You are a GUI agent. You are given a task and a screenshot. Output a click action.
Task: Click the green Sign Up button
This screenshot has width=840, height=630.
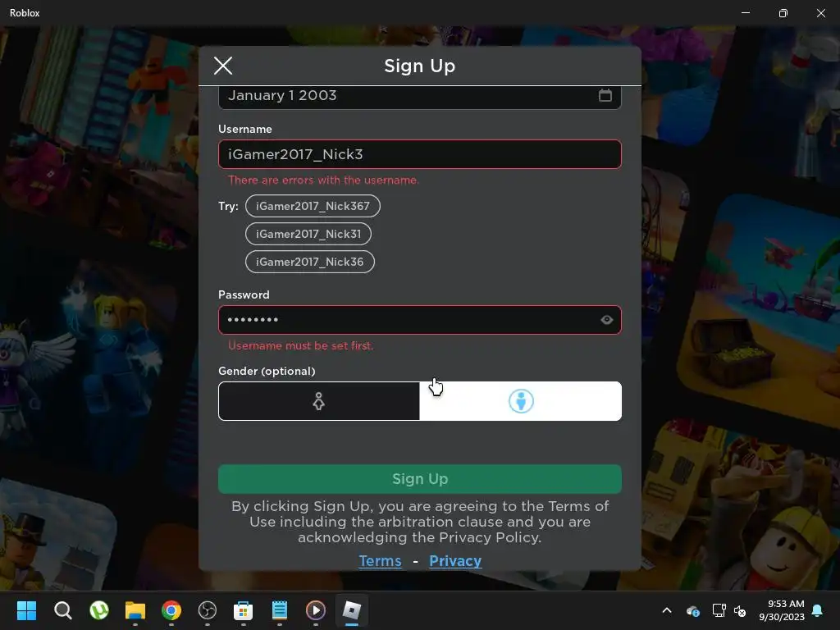coord(419,479)
